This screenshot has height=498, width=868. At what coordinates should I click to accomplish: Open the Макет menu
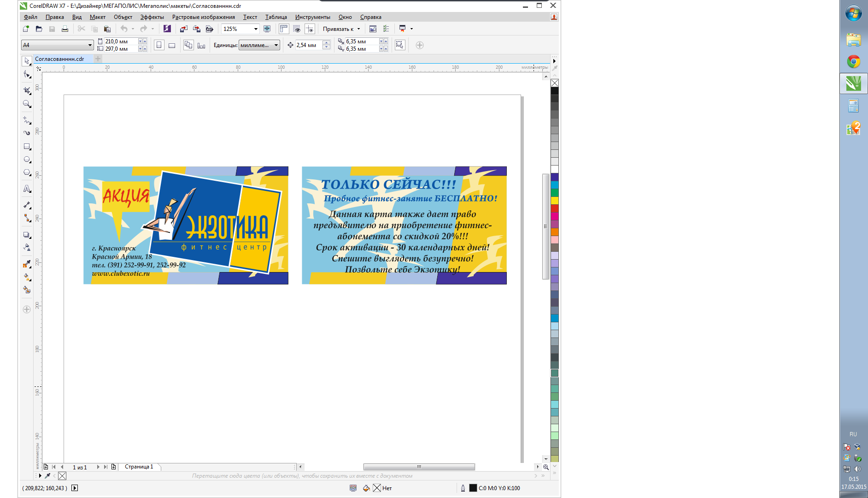pyautogui.click(x=98, y=17)
